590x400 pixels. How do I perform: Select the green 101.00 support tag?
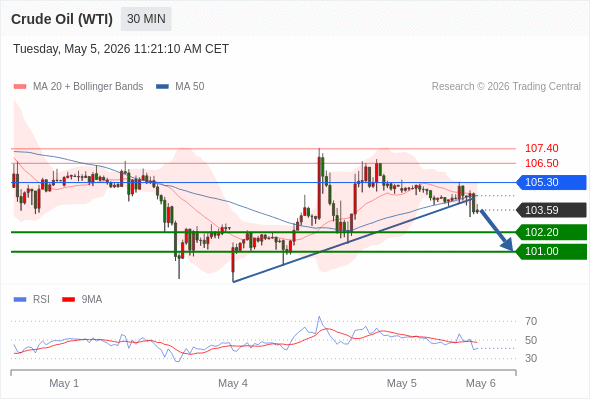pyautogui.click(x=551, y=251)
